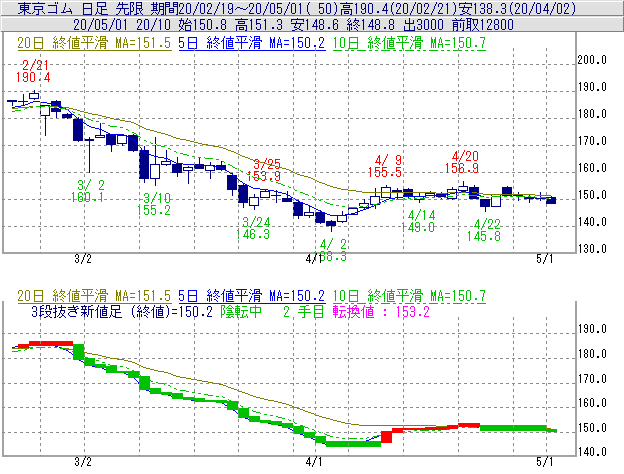The height and width of the screenshot is (474, 624).
Task: Click the 陰転中 status text
Action: tap(241, 312)
